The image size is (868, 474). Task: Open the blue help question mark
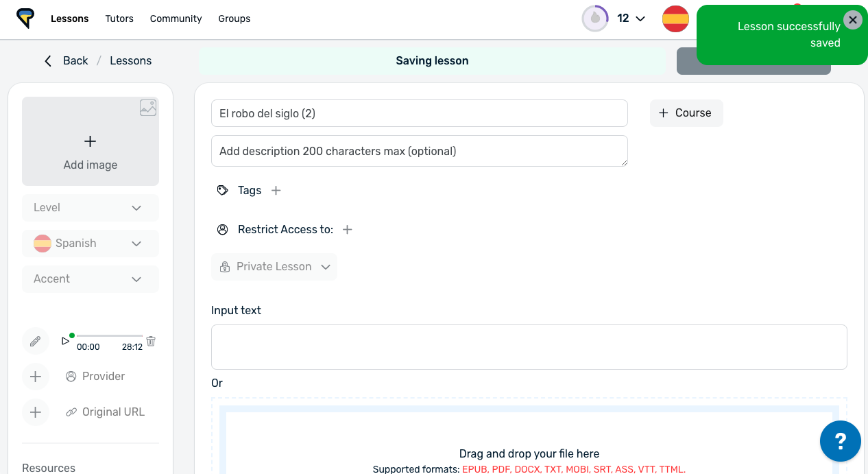click(x=840, y=441)
